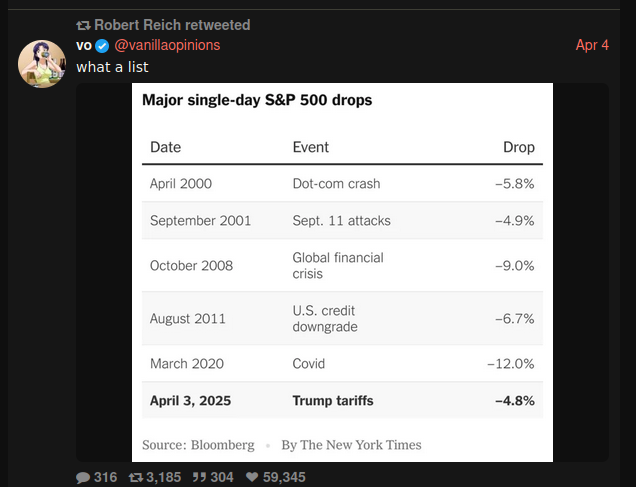The image size is (636, 487).
Task: Click the quote marks icon
Action: click(x=198, y=477)
